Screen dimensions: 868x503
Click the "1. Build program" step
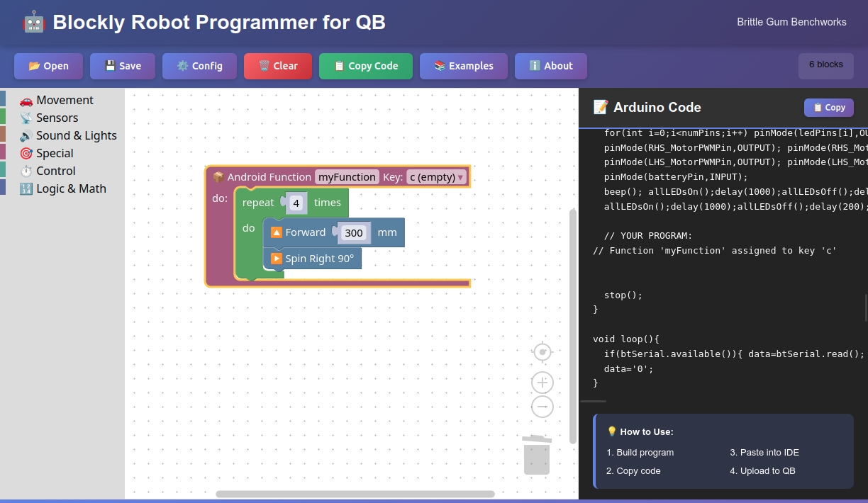click(x=640, y=453)
